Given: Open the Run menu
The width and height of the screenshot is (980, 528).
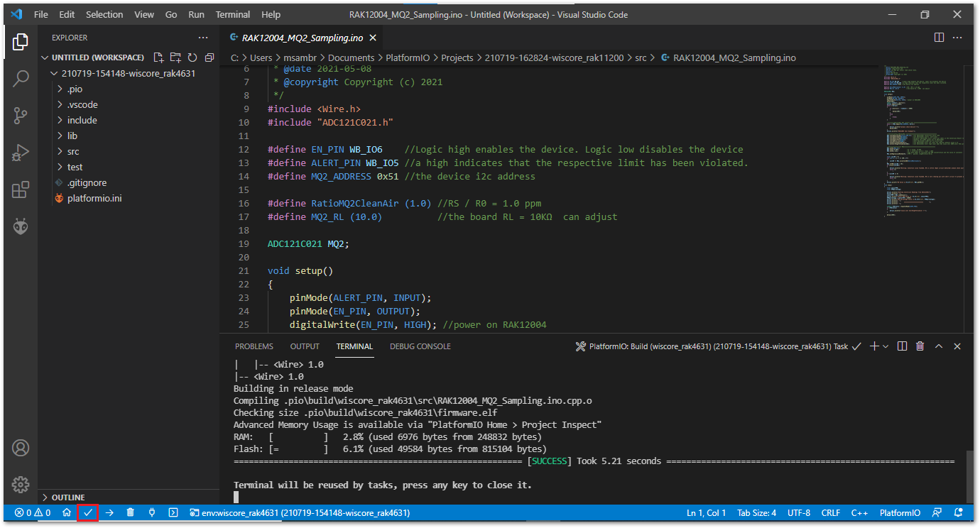Looking at the screenshot, I should (197, 14).
